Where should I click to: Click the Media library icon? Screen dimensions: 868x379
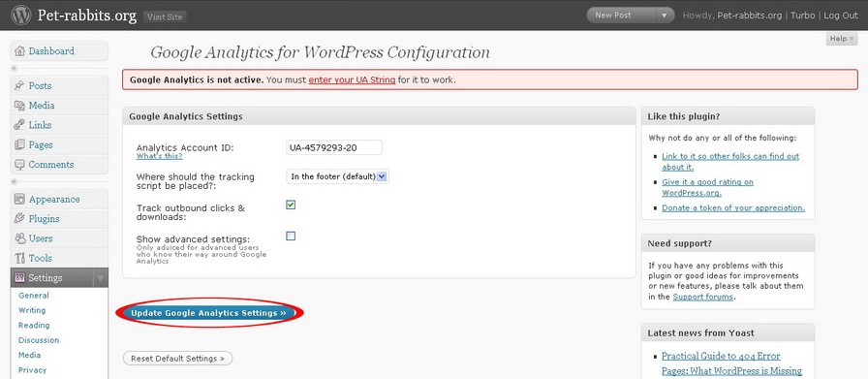(20, 106)
